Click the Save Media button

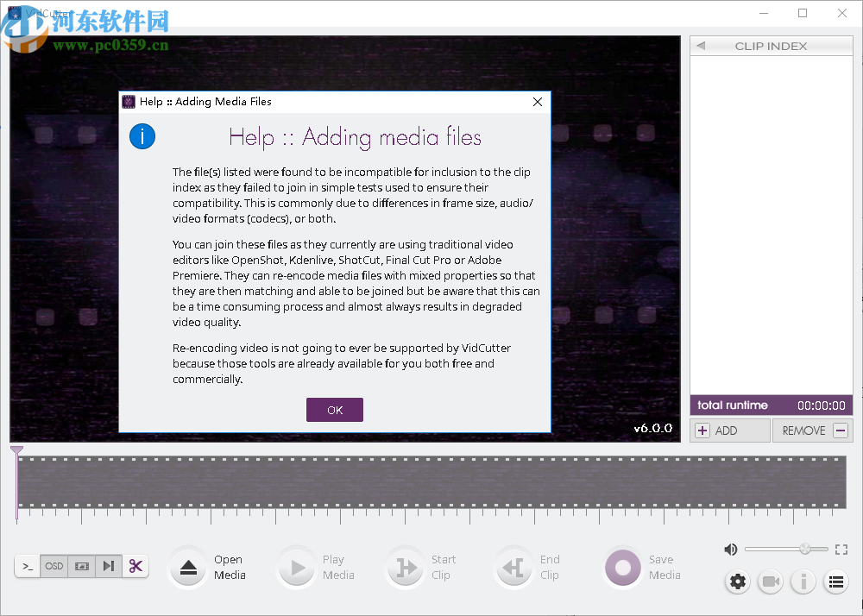click(x=623, y=568)
